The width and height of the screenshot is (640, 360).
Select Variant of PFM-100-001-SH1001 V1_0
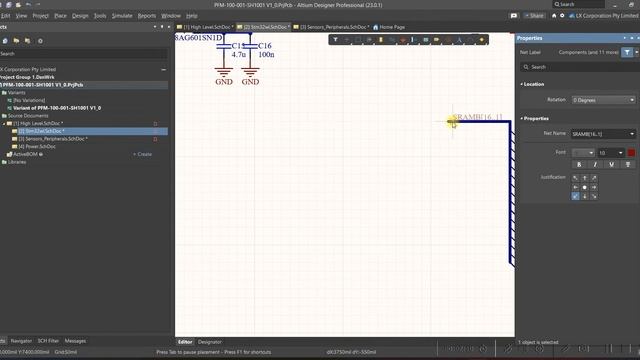(57, 108)
